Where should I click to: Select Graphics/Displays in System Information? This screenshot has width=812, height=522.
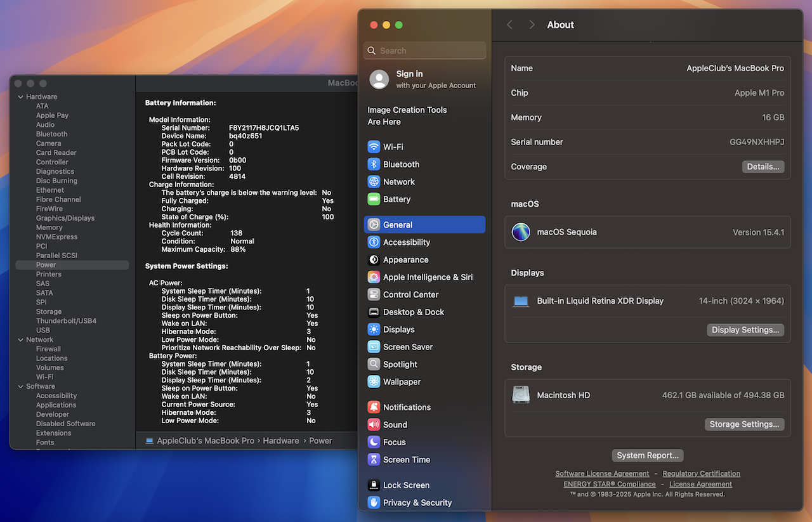point(65,218)
